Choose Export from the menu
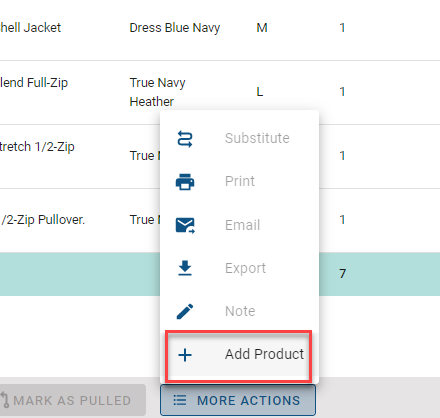The width and height of the screenshot is (440, 418). click(x=239, y=268)
